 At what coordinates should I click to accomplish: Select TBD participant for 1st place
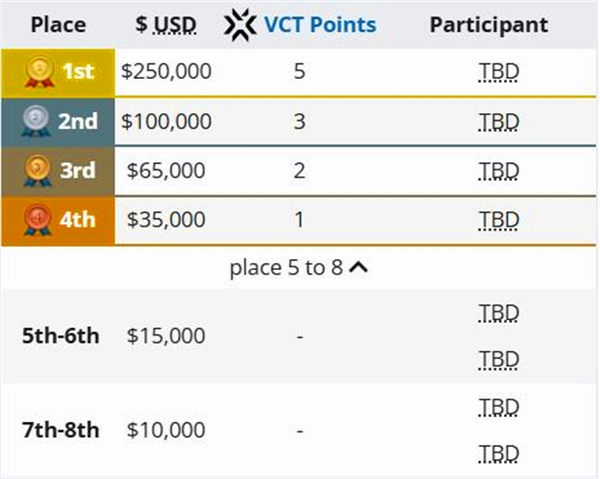click(x=498, y=72)
